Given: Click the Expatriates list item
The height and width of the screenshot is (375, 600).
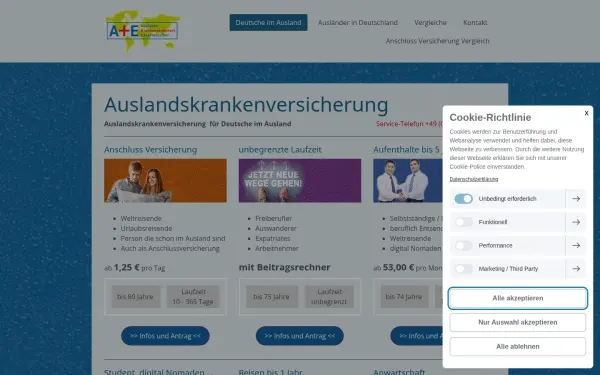Looking at the screenshot, I should [272, 238].
